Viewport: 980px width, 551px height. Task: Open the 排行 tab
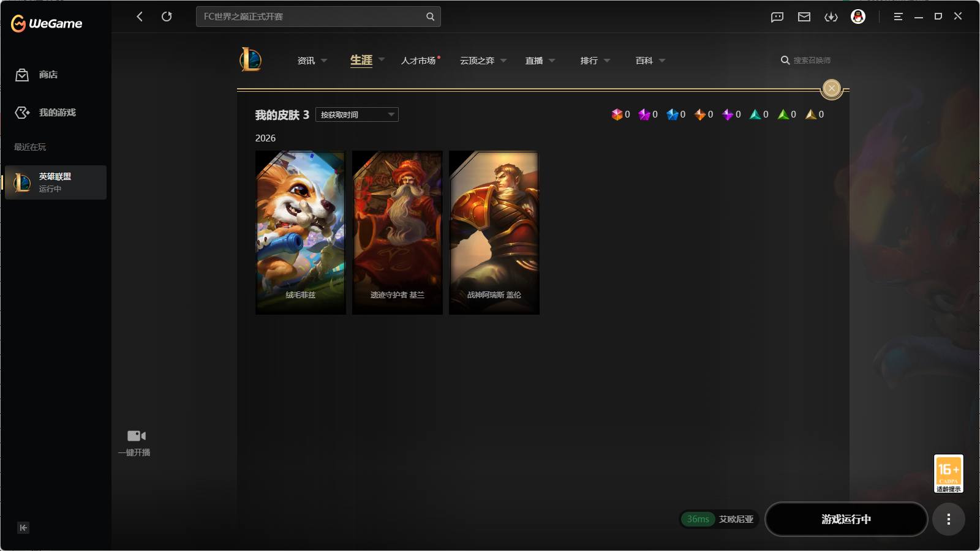tap(589, 61)
